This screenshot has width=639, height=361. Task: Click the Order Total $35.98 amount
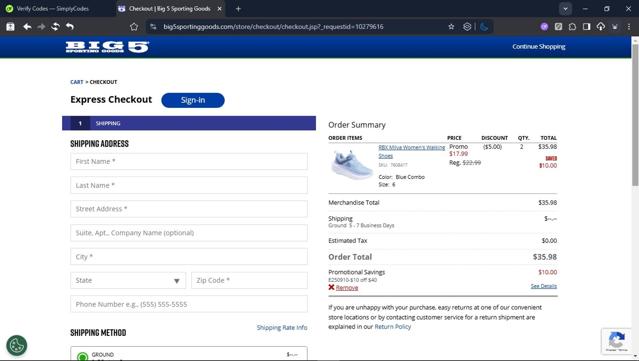[x=545, y=257]
